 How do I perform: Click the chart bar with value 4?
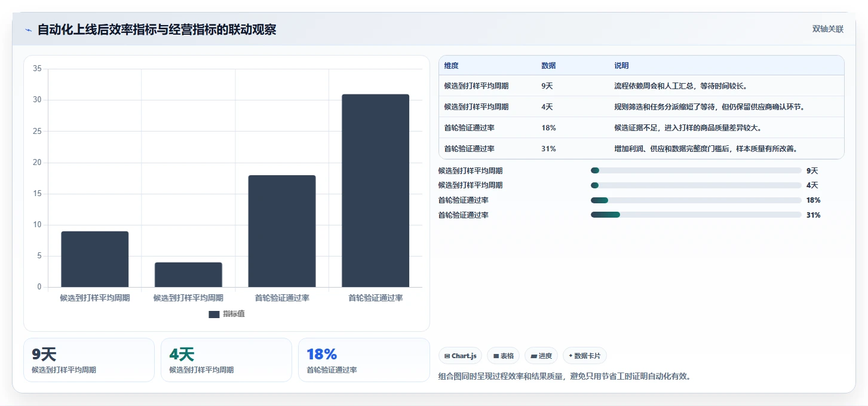point(188,274)
